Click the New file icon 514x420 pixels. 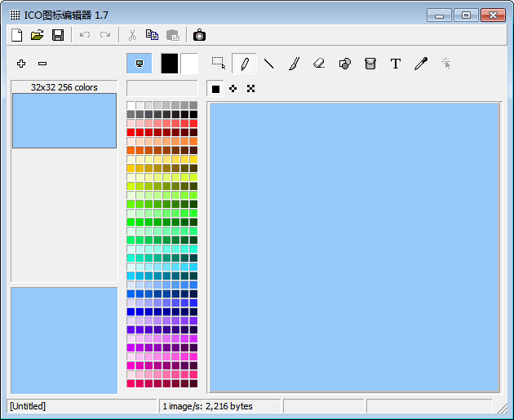pyautogui.click(x=16, y=34)
